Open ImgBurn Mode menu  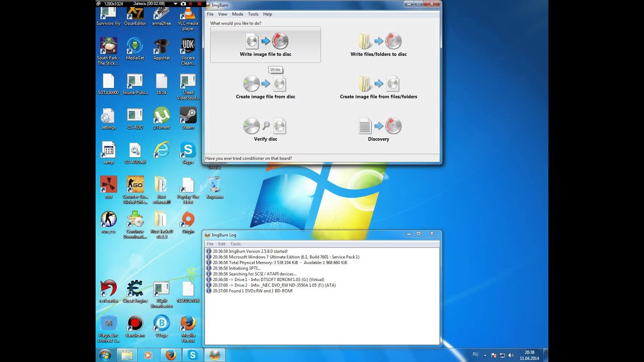(x=237, y=14)
